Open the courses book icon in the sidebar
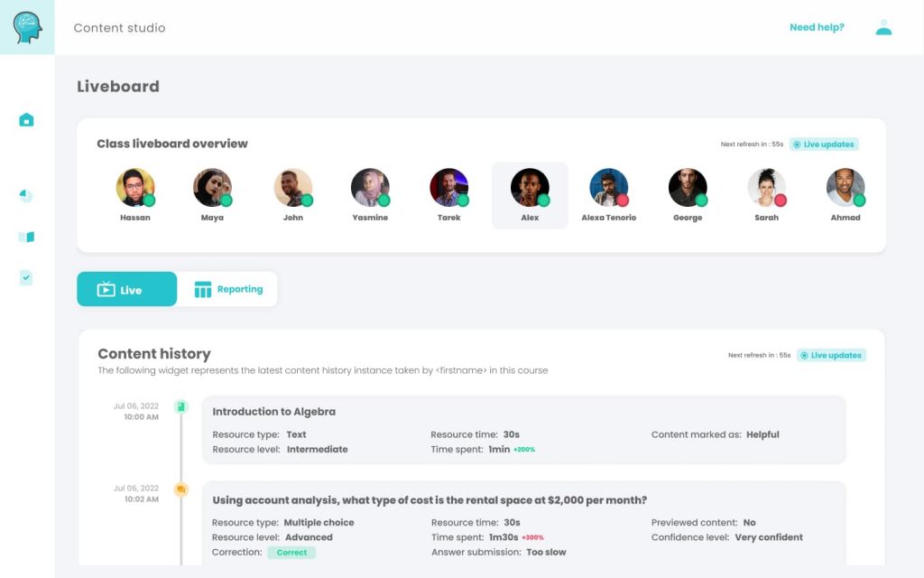Viewport: 924px width, 578px height. pos(25,236)
